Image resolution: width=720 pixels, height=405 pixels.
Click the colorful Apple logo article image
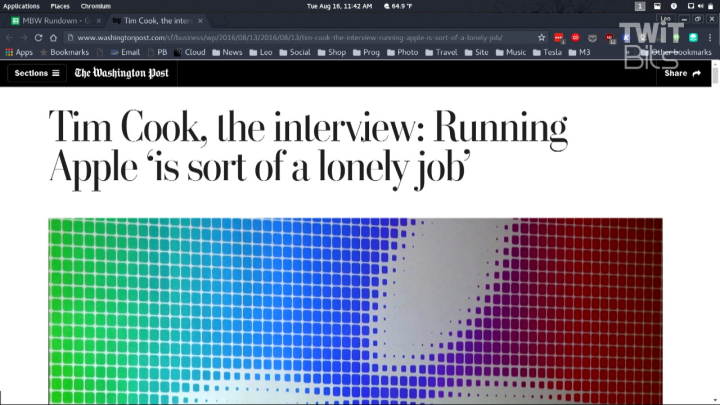point(355,310)
